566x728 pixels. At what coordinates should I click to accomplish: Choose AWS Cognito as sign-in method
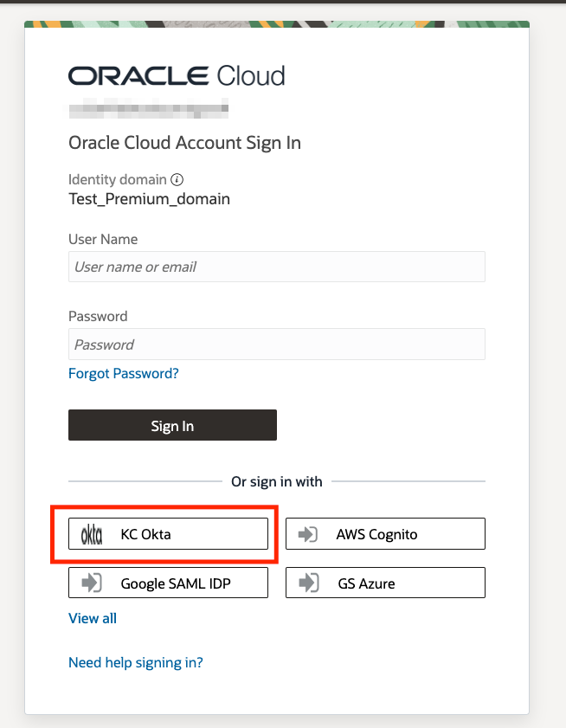pos(385,533)
